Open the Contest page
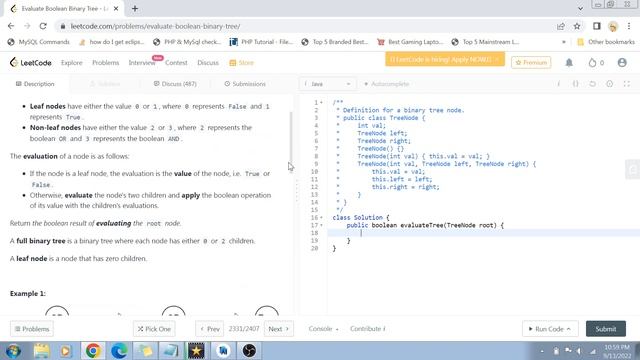Image resolution: width=640 pixels, height=360 pixels. [x=176, y=62]
